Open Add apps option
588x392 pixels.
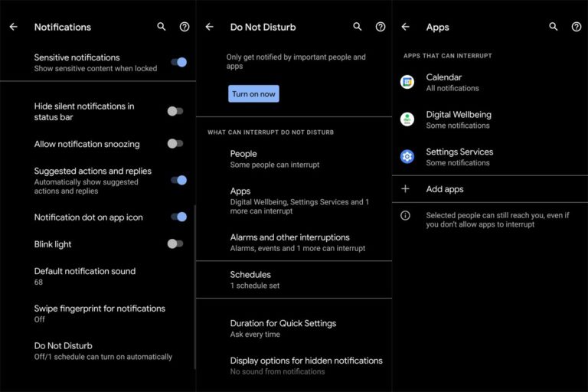point(490,189)
